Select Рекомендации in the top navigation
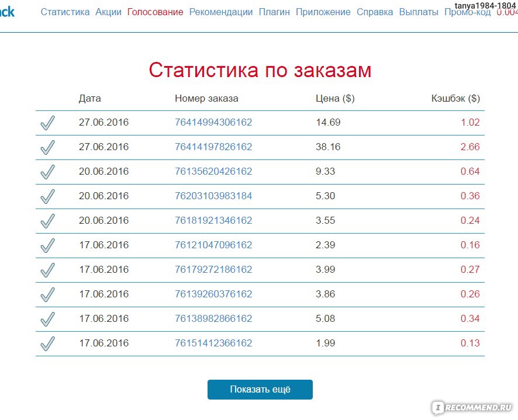 coord(221,12)
